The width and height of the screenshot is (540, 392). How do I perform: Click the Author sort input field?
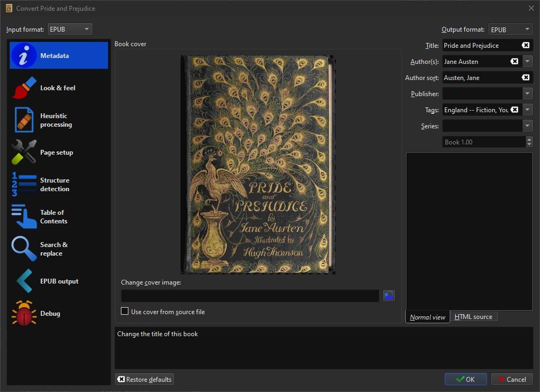click(481, 78)
